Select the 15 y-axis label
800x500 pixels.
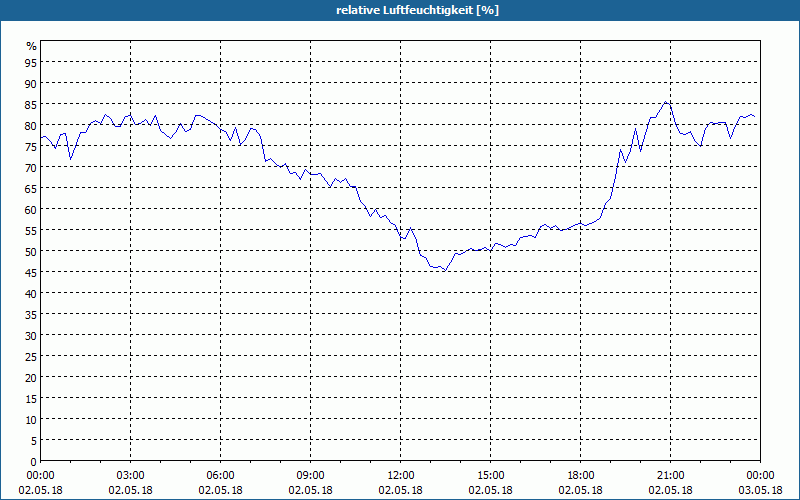pyautogui.click(x=31, y=398)
